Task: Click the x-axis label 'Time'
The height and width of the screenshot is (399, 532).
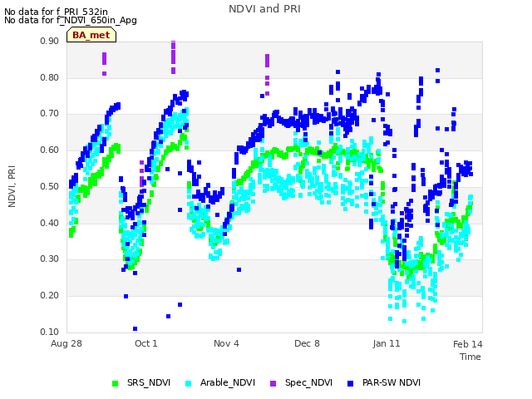Action: (x=470, y=357)
